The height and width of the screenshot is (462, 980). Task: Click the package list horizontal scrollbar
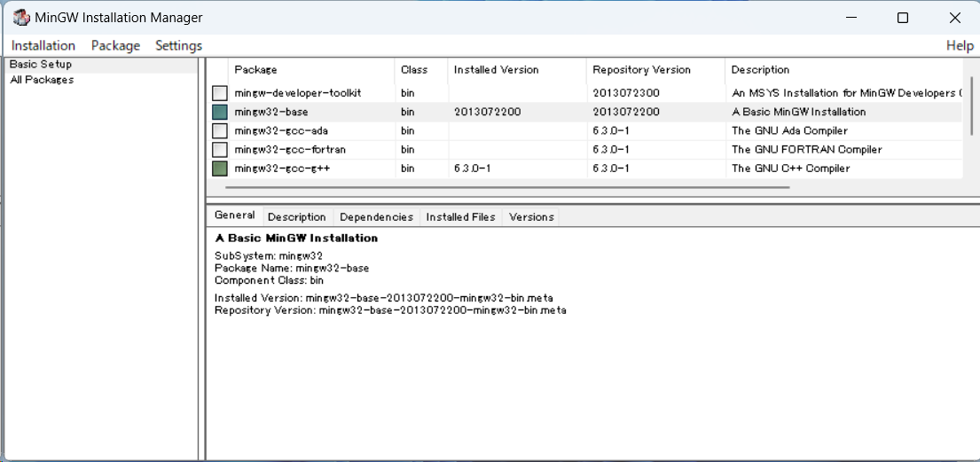507,186
